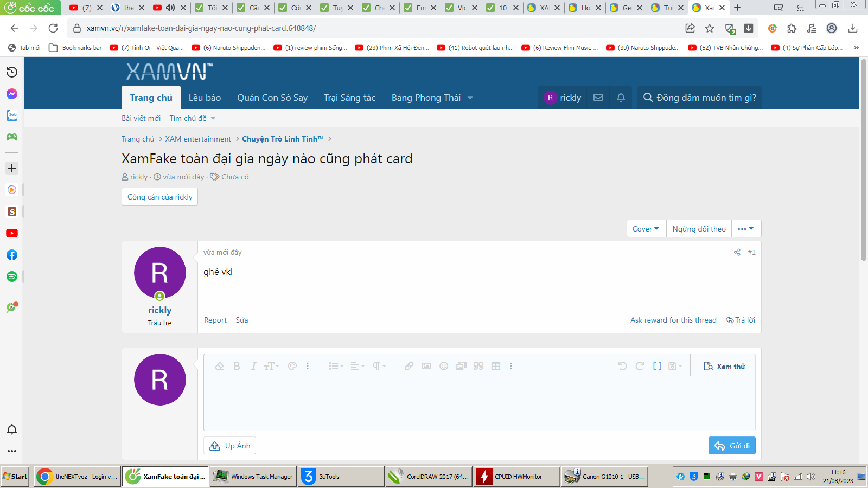Toggle BB code mode brackets button
Screen dimensions: 868x488
coord(657,366)
